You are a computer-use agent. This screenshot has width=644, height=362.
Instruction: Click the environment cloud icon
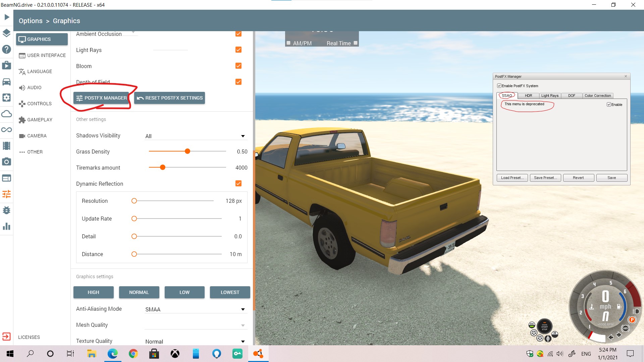pyautogui.click(x=6, y=114)
